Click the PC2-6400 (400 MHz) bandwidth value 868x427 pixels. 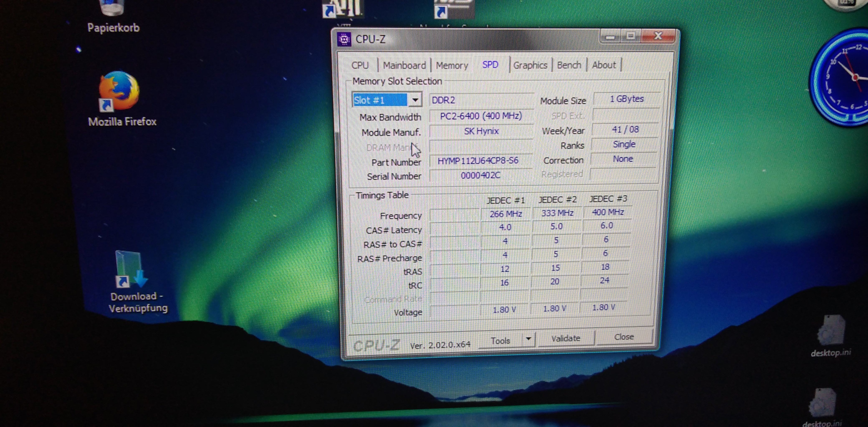click(x=481, y=116)
